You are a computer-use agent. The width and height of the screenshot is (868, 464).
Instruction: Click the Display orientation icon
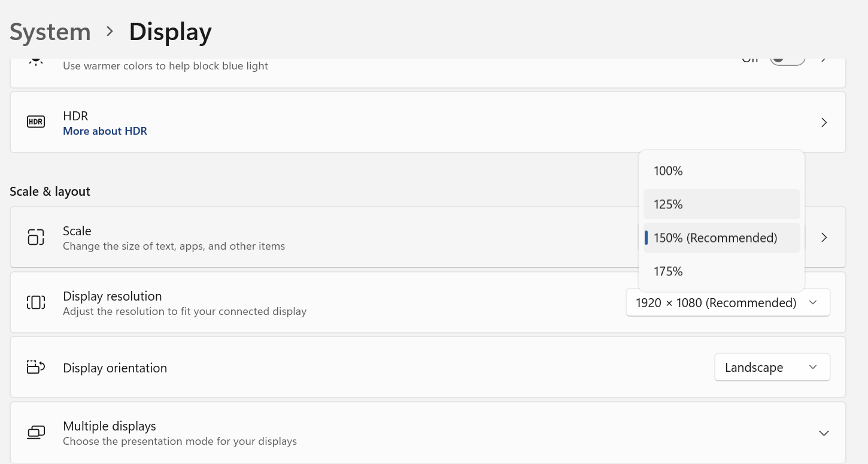(x=36, y=367)
